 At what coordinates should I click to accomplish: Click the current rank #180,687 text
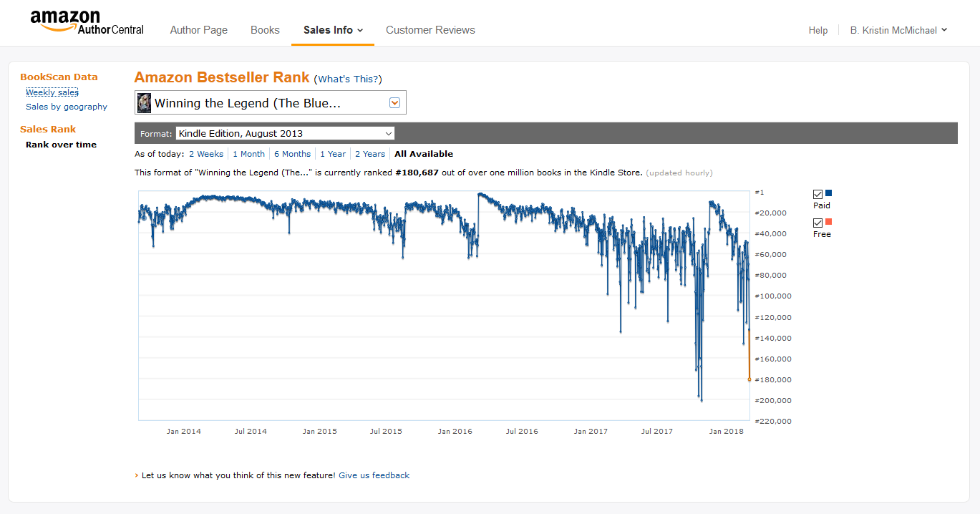click(x=417, y=173)
